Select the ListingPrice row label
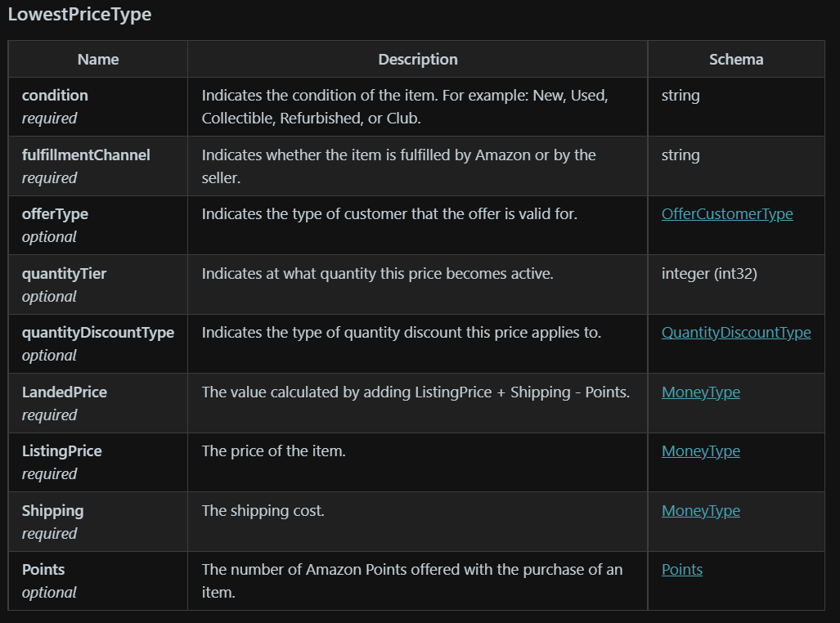The width and height of the screenshot is (840, 623). pyautogui.click(x=62, y=450)
